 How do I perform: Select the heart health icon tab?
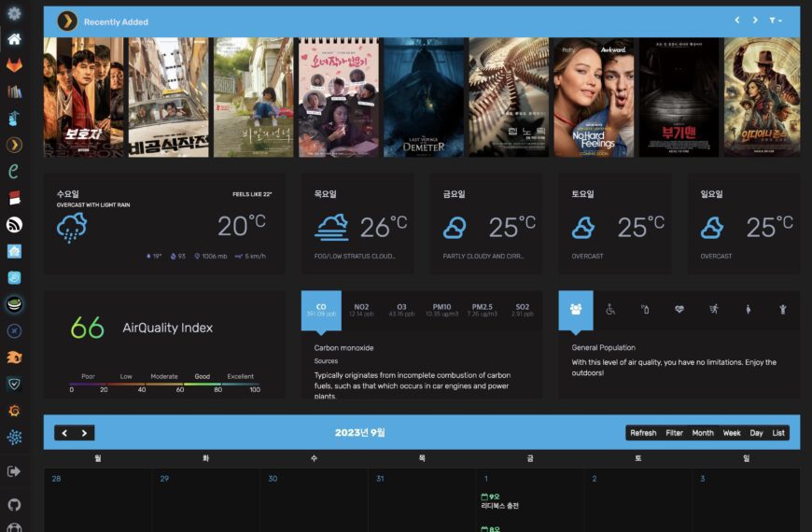coord(679,309)
